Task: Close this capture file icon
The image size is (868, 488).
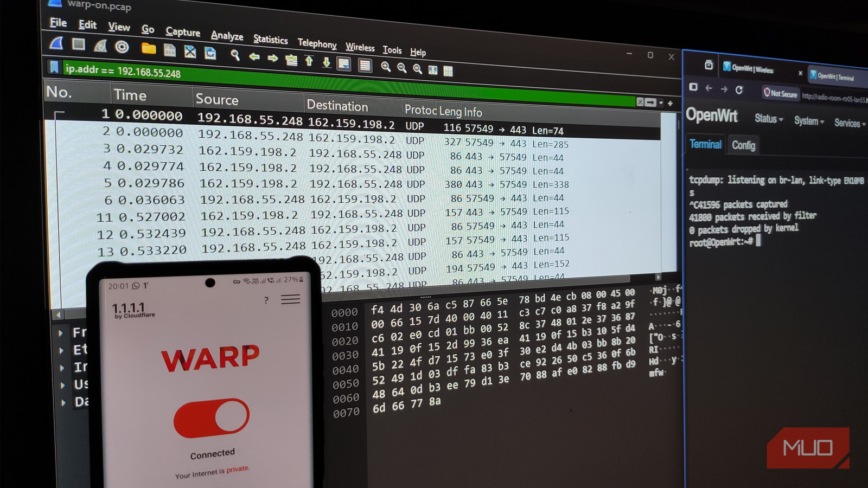Action: pyautogui.click(x=190, y=52)
